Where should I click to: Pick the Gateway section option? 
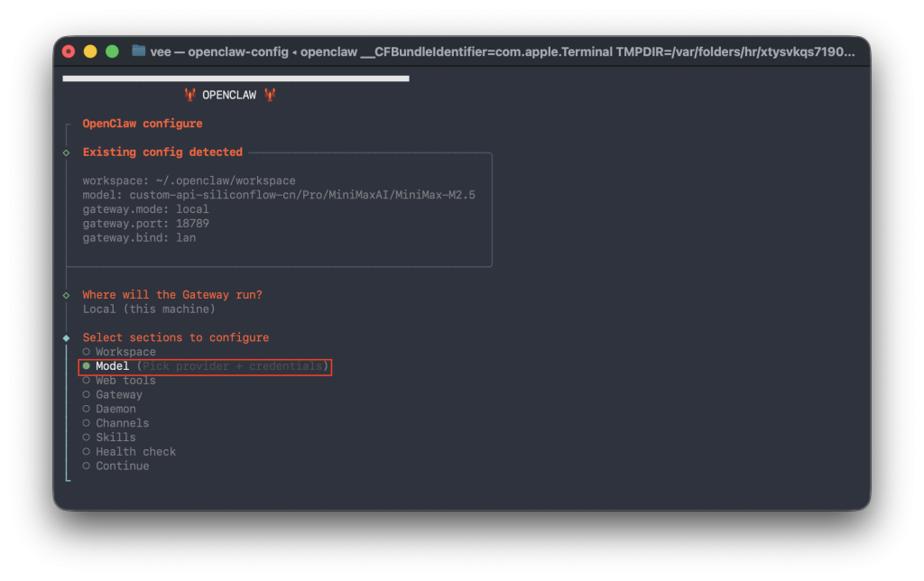pyautogui.click(x=118, y=394)
